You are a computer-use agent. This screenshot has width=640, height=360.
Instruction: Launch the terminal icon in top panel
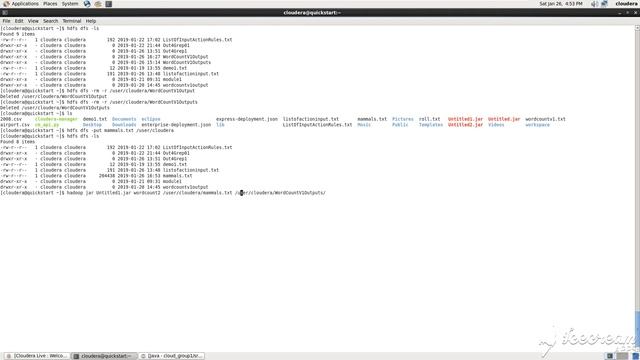(x=109, y=4)
